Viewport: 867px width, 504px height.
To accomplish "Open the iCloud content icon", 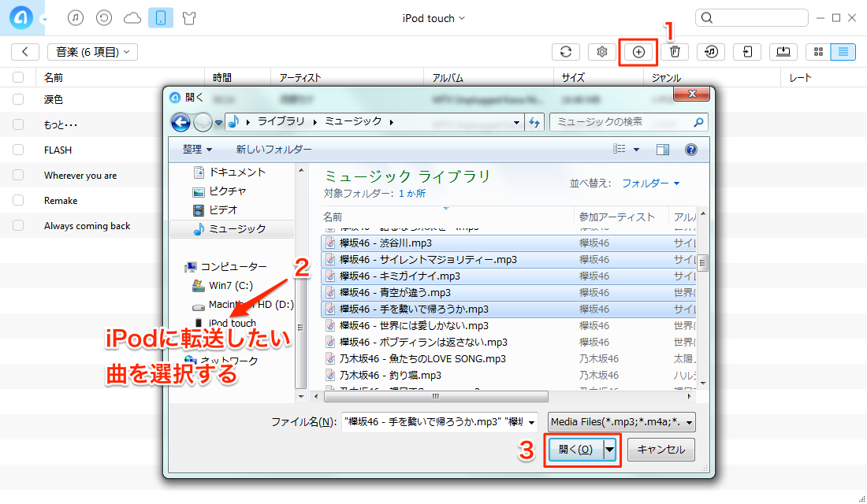I will click(x=132, y=18).
